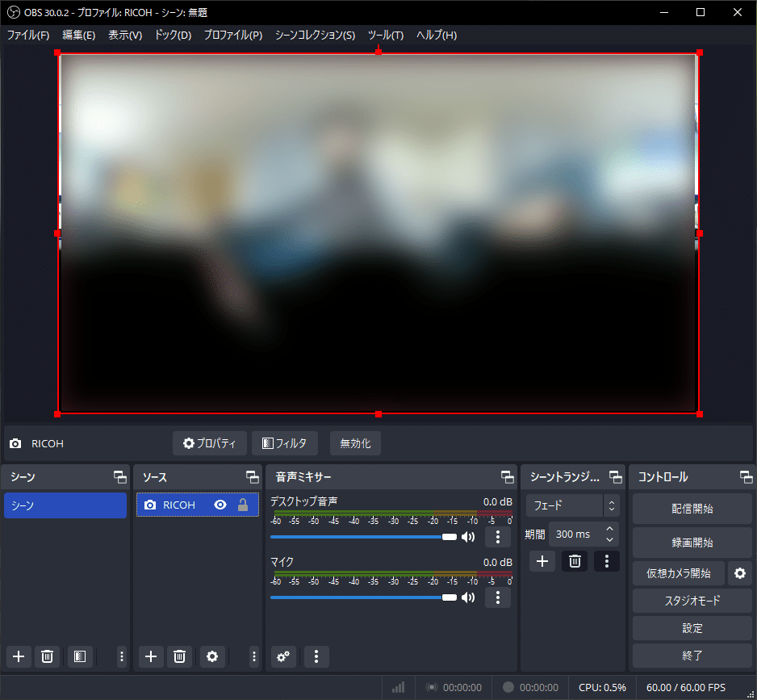Click the RICOH camera preview
Image resolution: width=757 pixels, height=700 pixels.
click(378, 233)
